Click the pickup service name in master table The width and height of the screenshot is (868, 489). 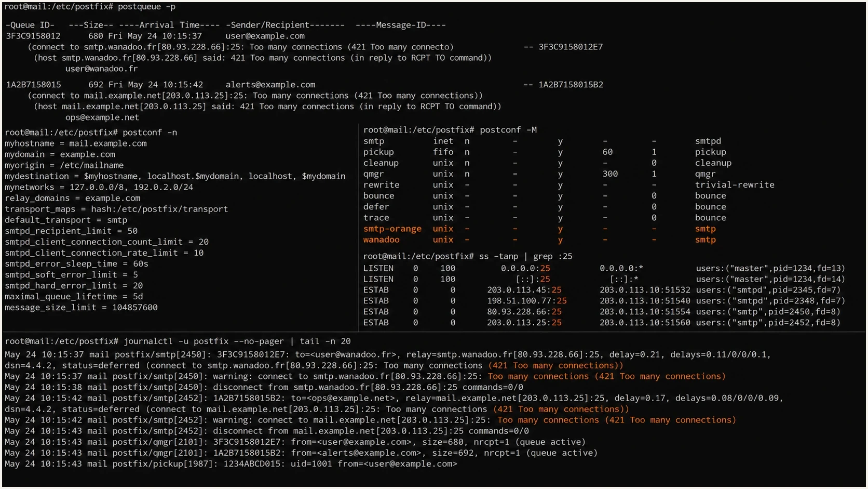click(x=378, y=152)
